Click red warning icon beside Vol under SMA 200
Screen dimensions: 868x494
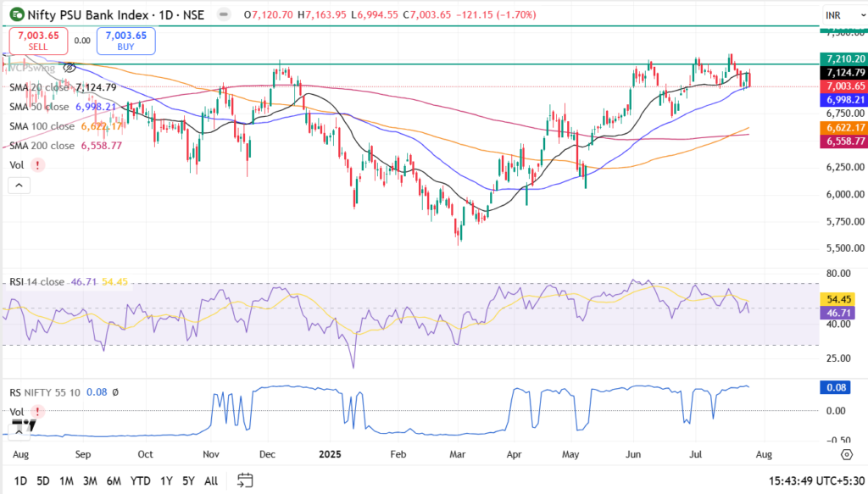tap(37, 165)
